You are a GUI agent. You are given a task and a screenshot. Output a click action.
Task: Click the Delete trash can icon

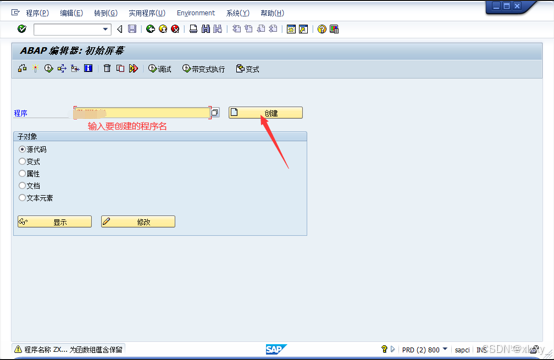click(107, 68)
